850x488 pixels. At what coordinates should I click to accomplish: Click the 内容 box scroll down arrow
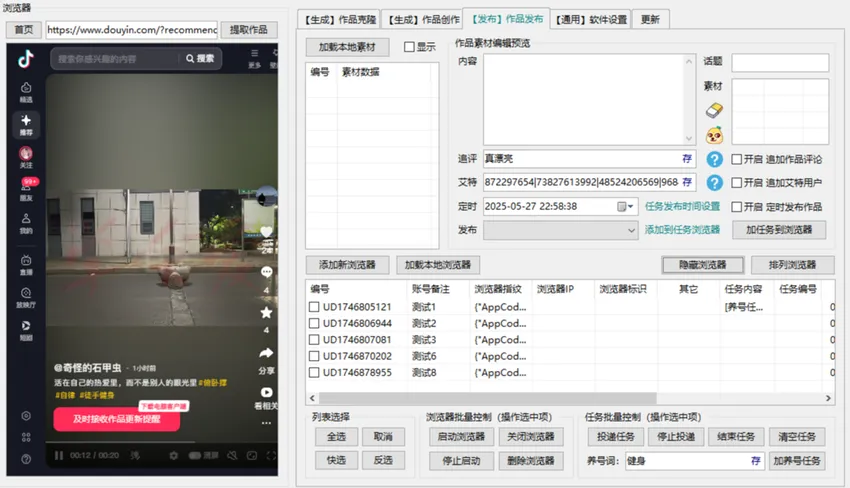(x=688, y=138)
